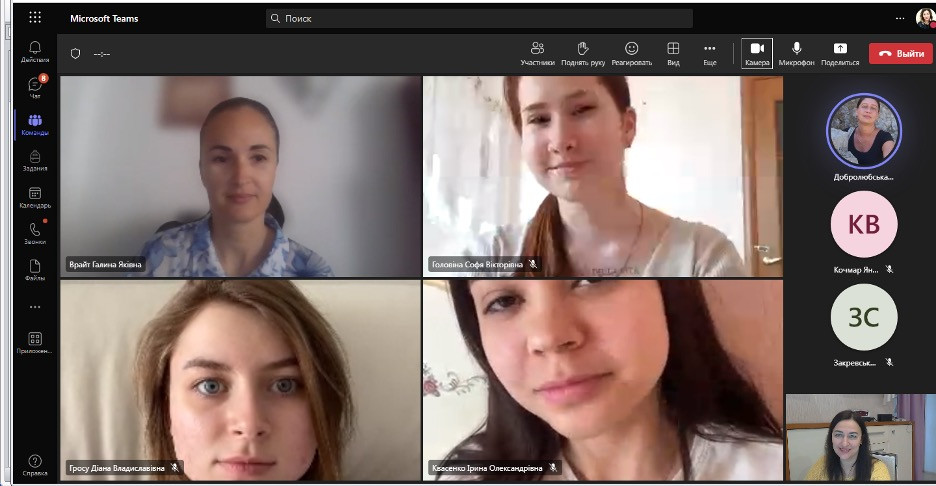Select the Teams tab in sidebar

click(35, 125)
